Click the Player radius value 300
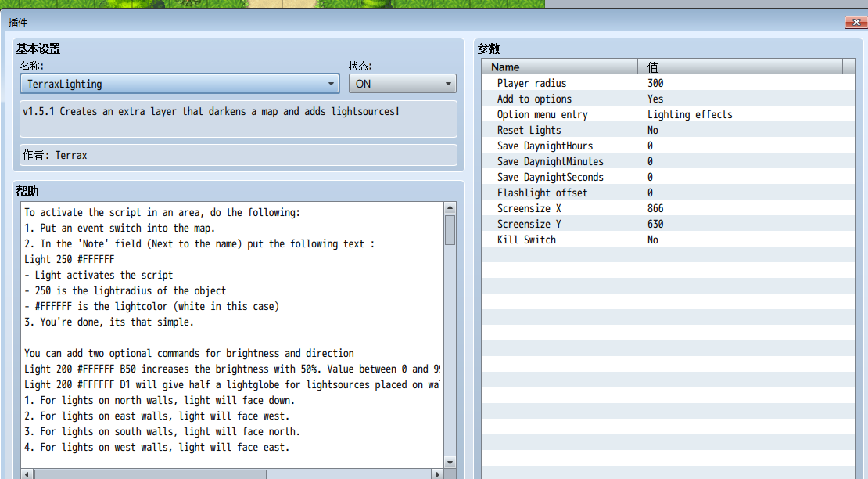 pos(655,83)
